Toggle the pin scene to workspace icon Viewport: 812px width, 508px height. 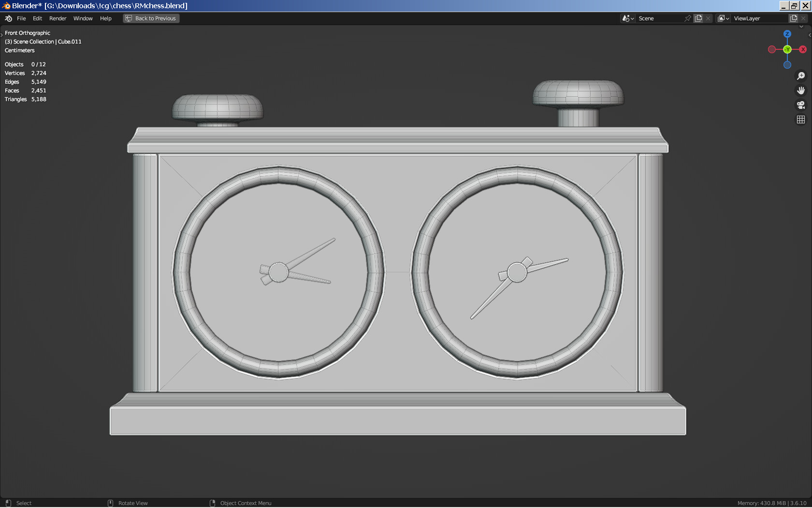tap(688, 18)
